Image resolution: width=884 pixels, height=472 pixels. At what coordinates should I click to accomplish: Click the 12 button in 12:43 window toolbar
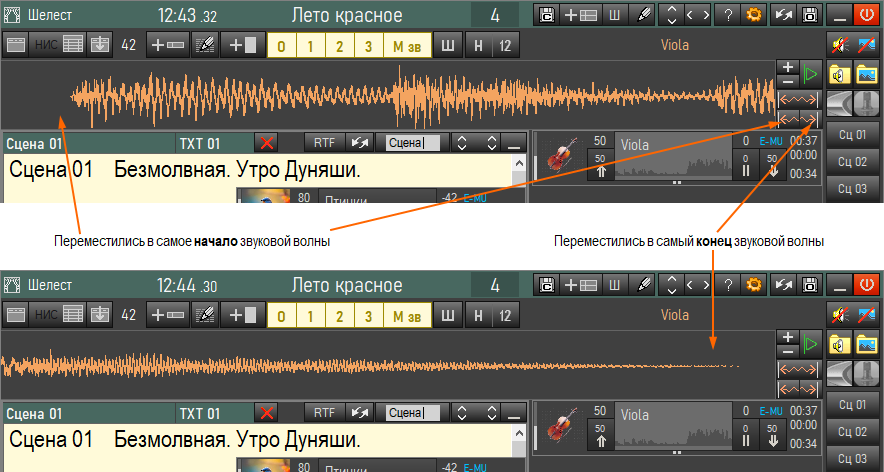tap(506, 46)
